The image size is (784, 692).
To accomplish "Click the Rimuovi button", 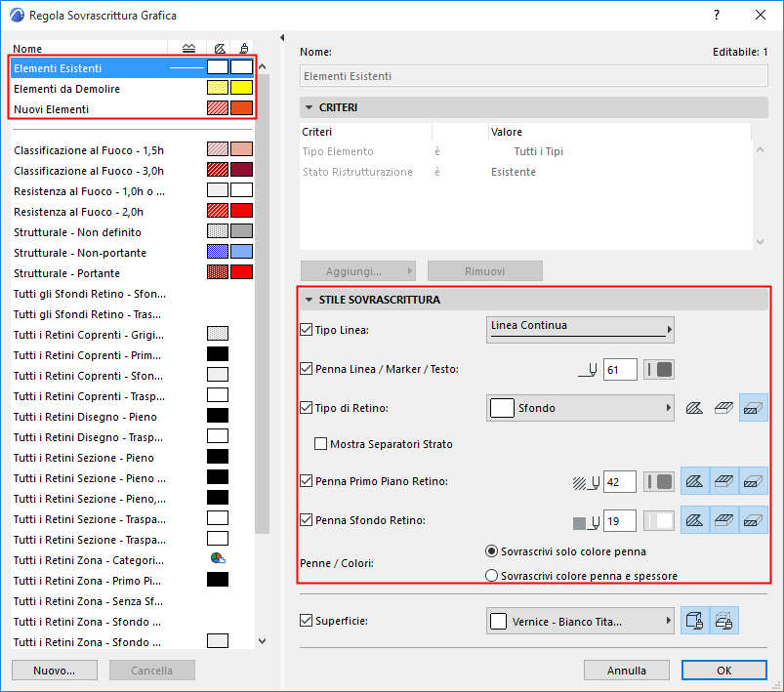I will (484, 271).
